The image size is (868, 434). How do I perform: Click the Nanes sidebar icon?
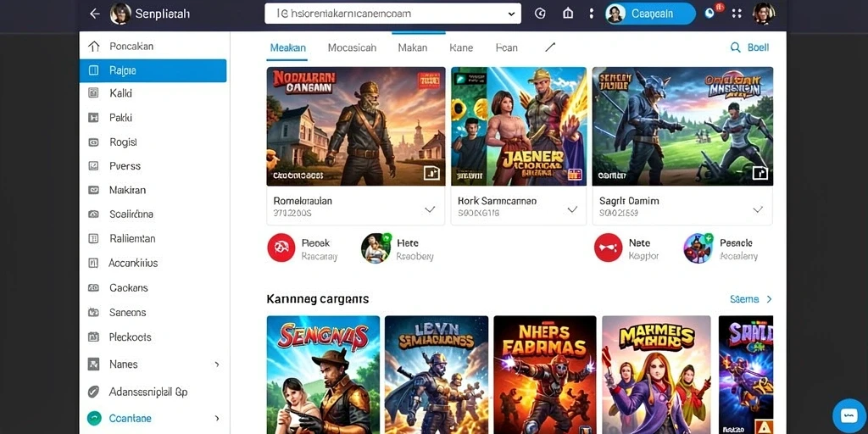93,364
